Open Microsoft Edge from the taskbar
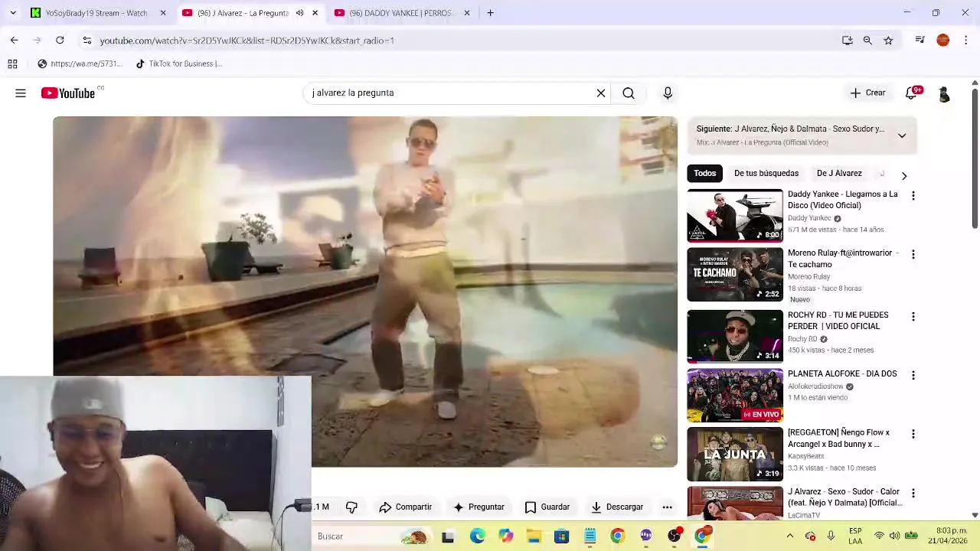980x551 pixels. [477, 536]
